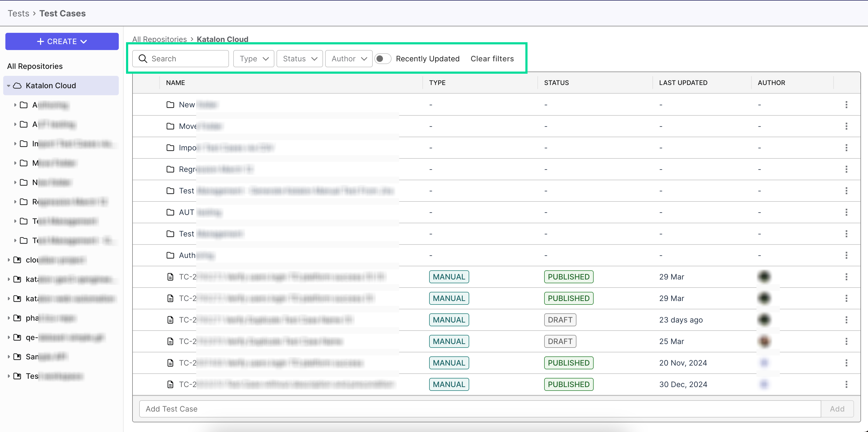Open the more options menu for the 'New' folder row

coord(846,105)
